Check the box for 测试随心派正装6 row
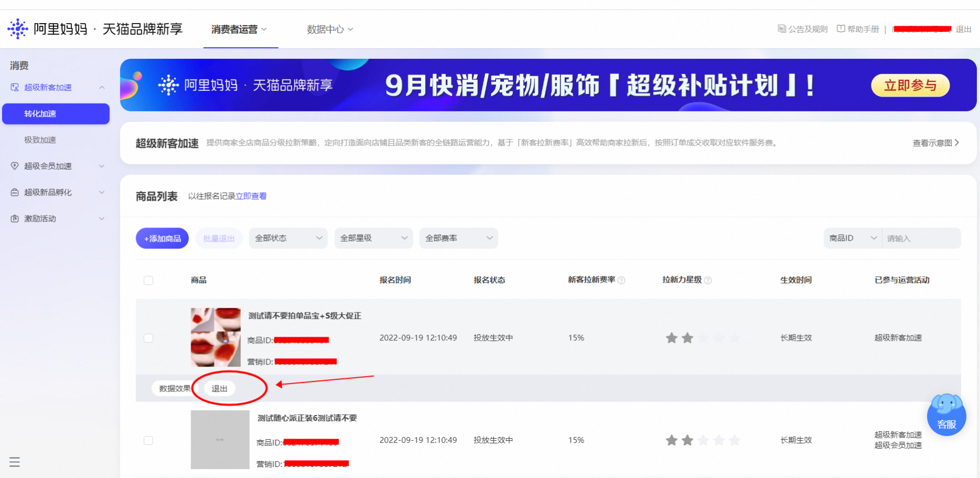 tap(149, 441)
